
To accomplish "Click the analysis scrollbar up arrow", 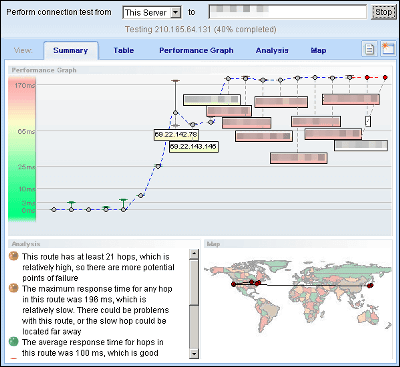I will tap(194, 254).
